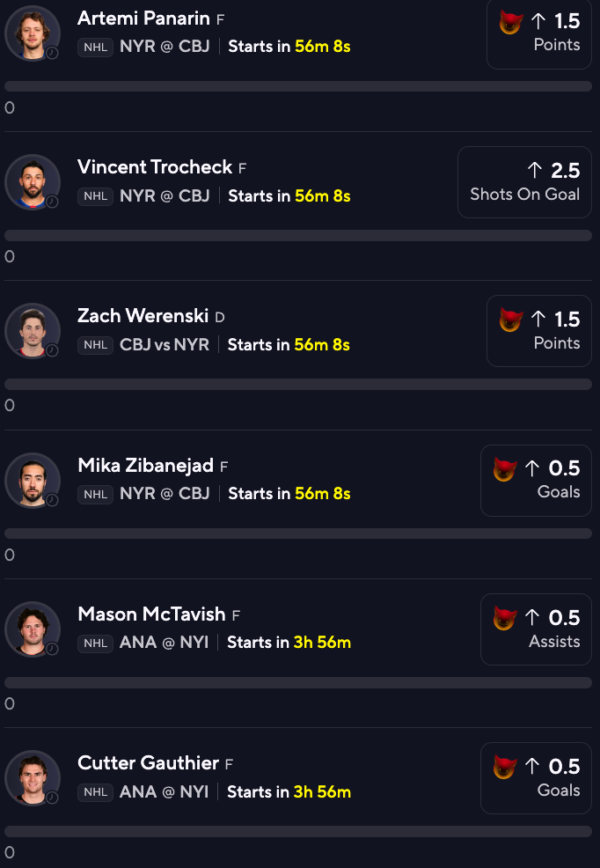Click the CBJ vs NYR matchup text

(165, 345)
